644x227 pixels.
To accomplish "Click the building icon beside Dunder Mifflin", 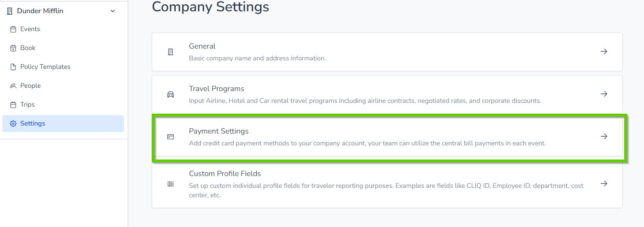I will [10, 11].
